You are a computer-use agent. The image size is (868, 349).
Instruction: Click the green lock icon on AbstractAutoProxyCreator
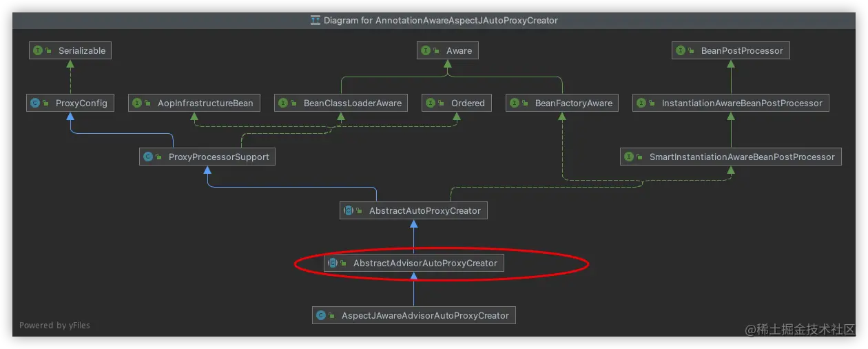click(x=360, y=211)
